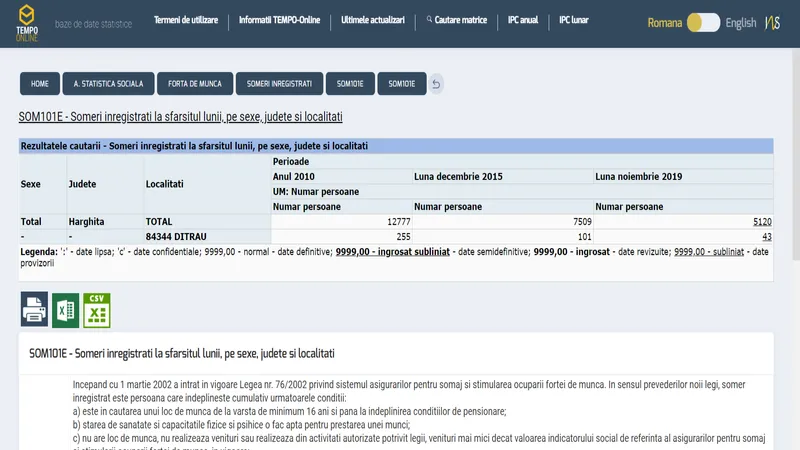Select Romana language label

pos(665,23)
